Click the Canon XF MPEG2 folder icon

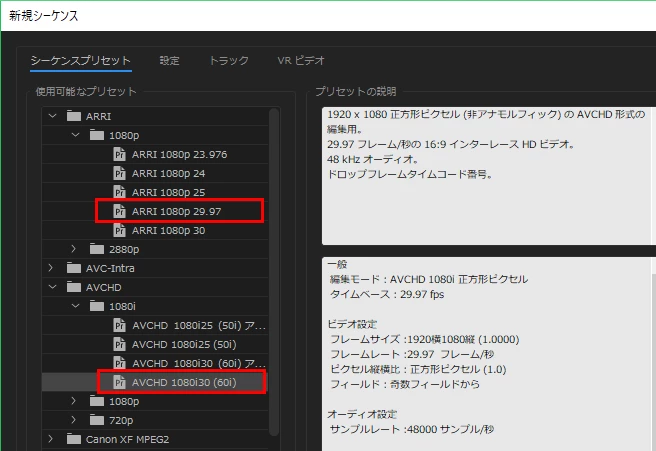click(x=74, y=439)
